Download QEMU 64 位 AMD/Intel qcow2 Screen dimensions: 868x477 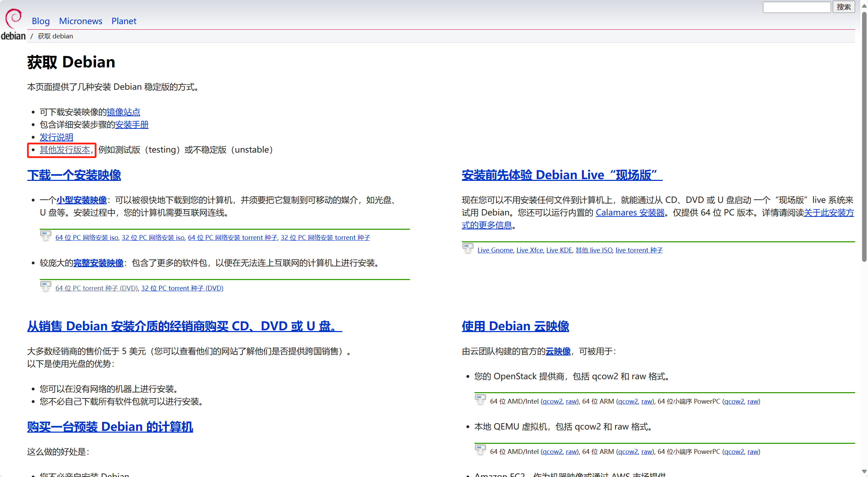(x=553, y=452)
